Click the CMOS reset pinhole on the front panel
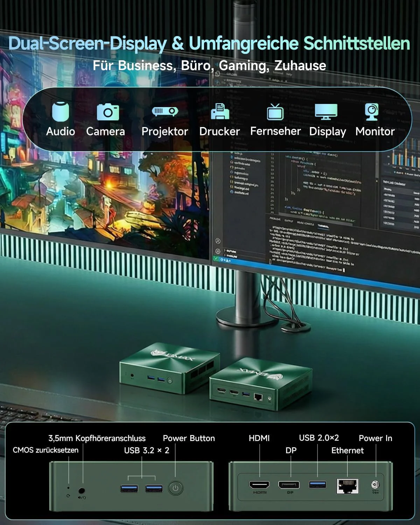The height and width of the screenshot is (525, 420). point(68,488)
